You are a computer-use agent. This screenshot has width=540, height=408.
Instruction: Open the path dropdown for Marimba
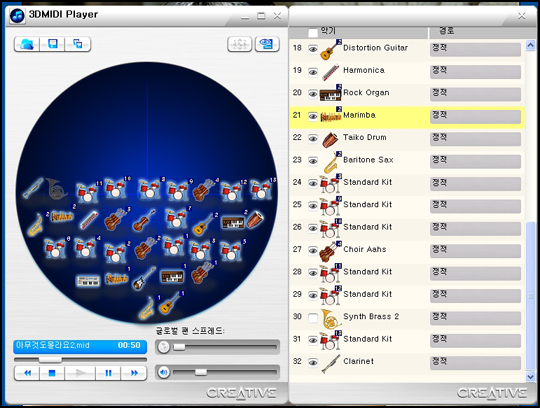coord(475,116)
